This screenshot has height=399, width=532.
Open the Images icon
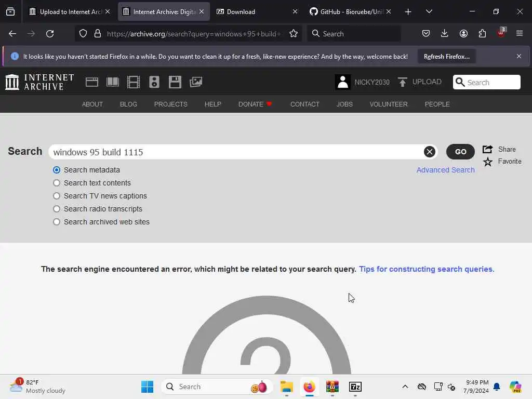click(x=196, y=82)
